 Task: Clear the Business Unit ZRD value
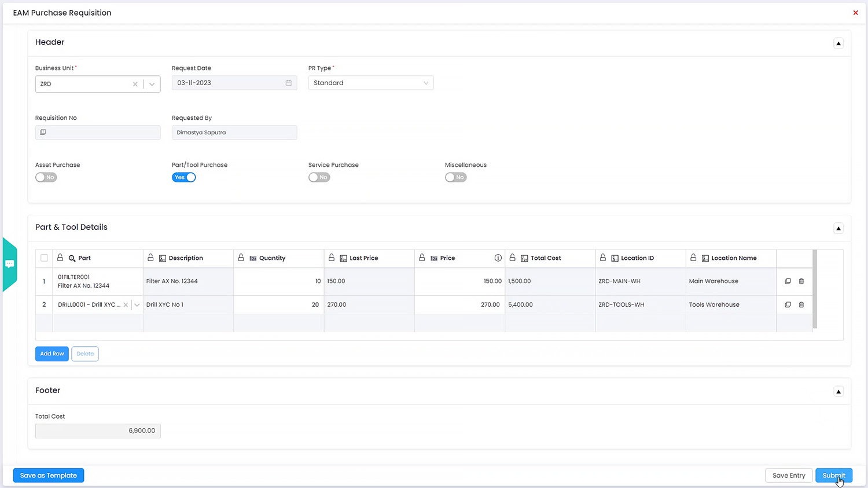(x=135, y=84)
